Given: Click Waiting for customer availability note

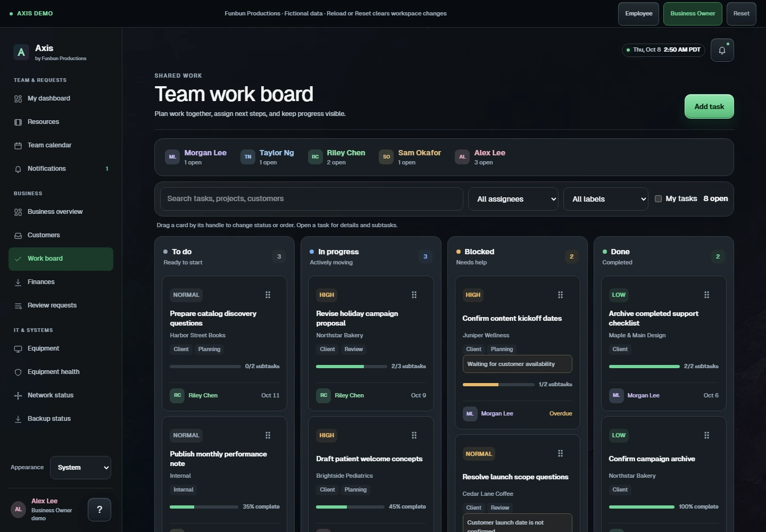Looking at the screenshot, I should [x=517, y=364].
